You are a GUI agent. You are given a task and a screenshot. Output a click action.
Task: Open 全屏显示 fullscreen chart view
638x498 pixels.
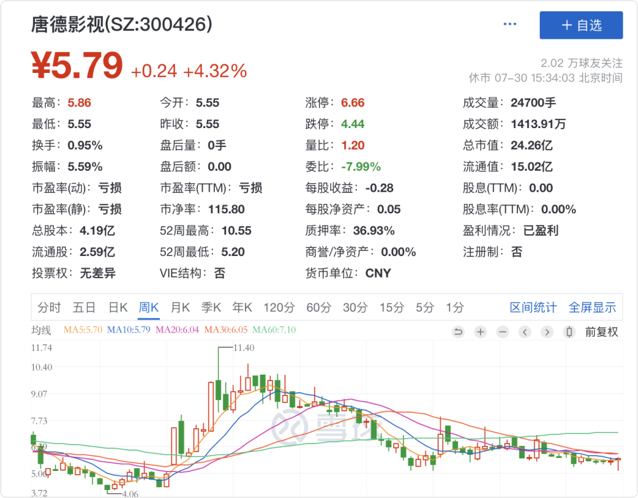click(592, 308)
